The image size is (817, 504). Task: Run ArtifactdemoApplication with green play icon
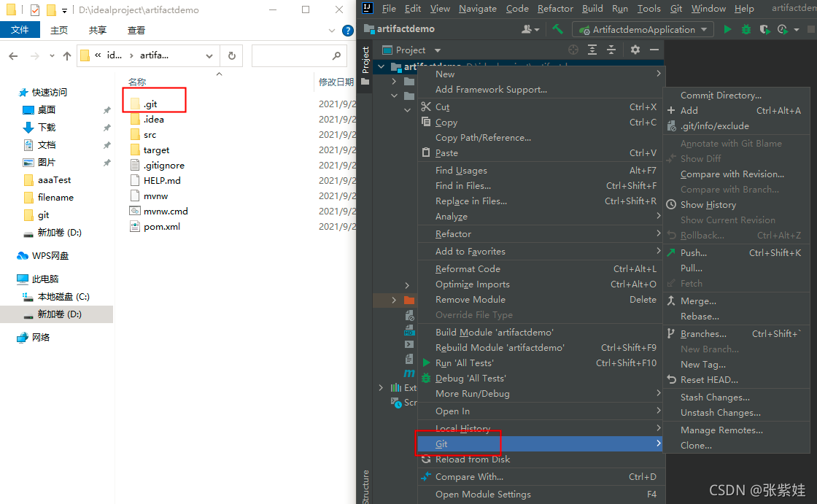click(727, 29)
